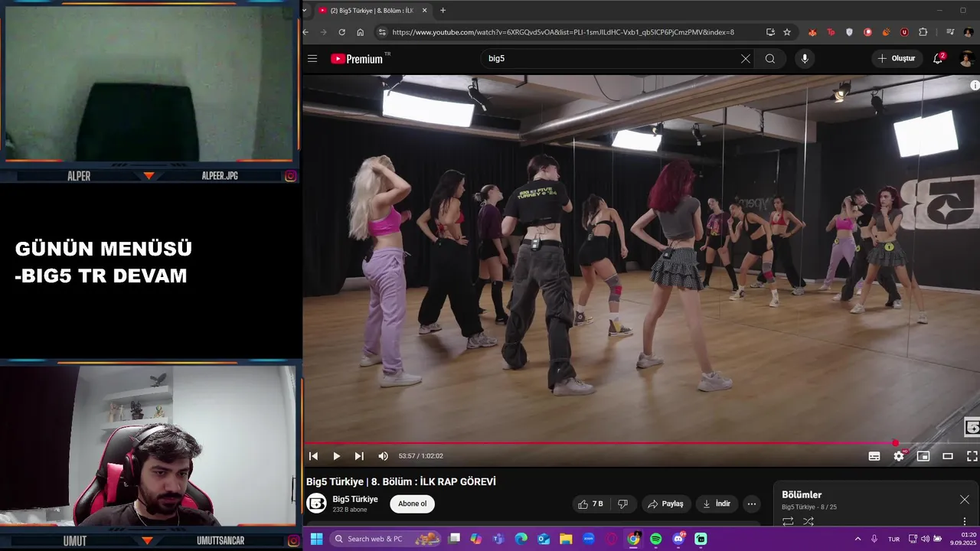Viewport: 980px width, 551px height.
Task: Switch to miniplayer mode
Action: pyautogui.click(x=923, y=456)
